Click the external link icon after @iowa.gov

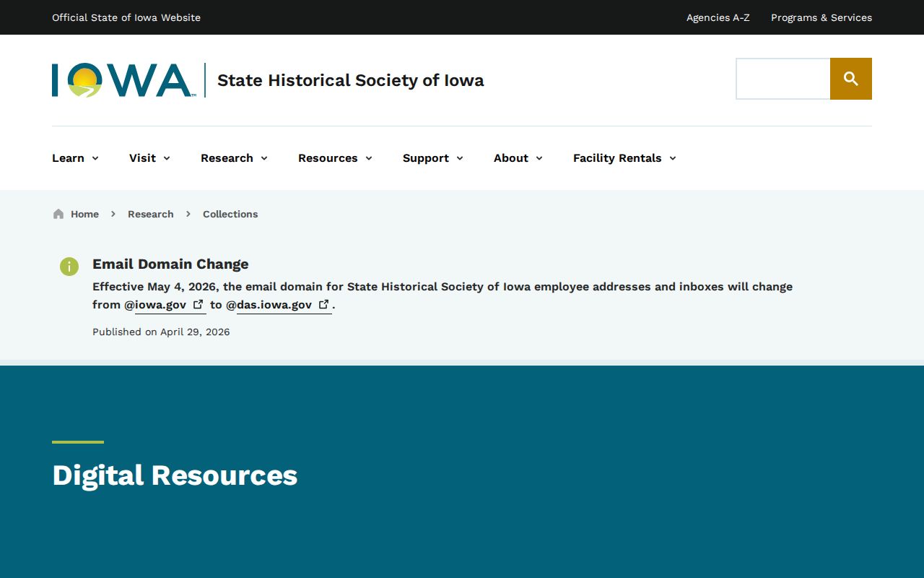pos(199,304)
